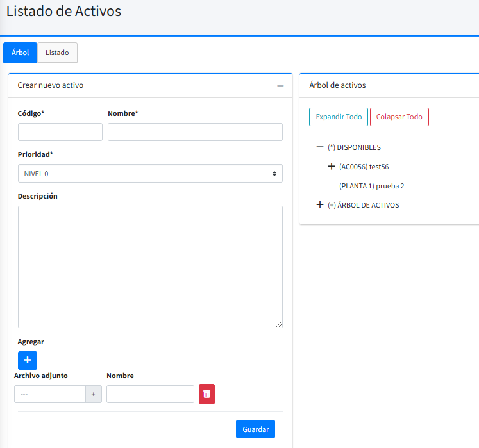Click plus addon beside Archivo adjunto

pos(93,394)
